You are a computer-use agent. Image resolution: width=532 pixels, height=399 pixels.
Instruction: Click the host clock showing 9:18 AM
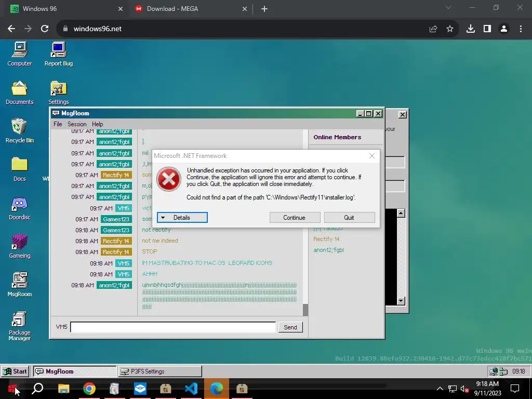point(487,389)
